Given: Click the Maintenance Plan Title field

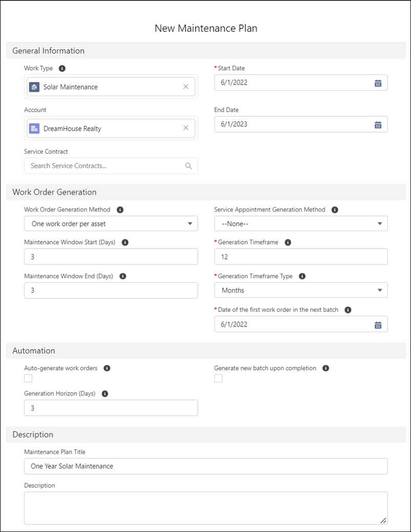Looking at the screenshot, I should (x=205, y=466).
